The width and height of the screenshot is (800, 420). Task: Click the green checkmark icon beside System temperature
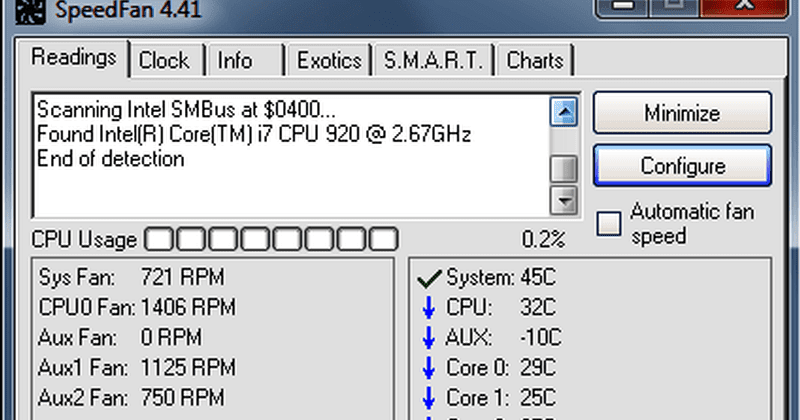[x=429, y=279]
